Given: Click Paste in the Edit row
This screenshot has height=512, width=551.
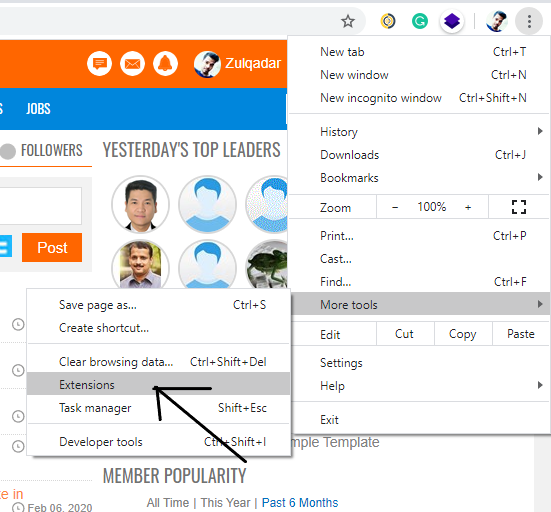Looking at the screenshot, I should (521, 334).
